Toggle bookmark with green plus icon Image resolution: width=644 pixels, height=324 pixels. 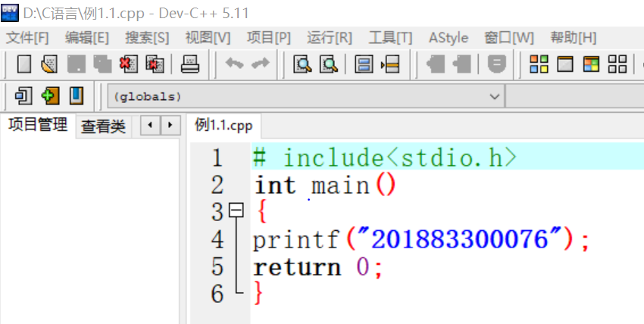point(50,96)
